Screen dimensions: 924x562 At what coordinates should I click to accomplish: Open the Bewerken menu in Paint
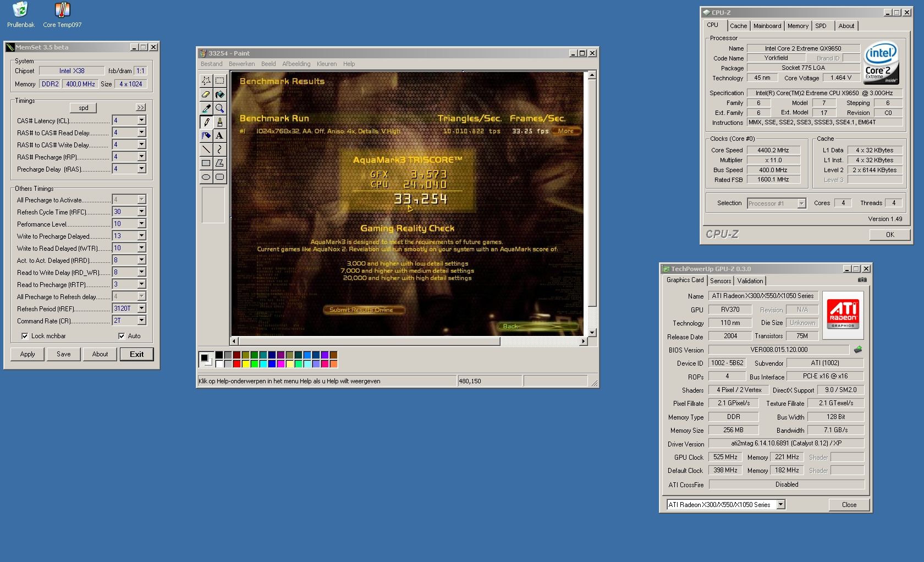pos(242,64)
